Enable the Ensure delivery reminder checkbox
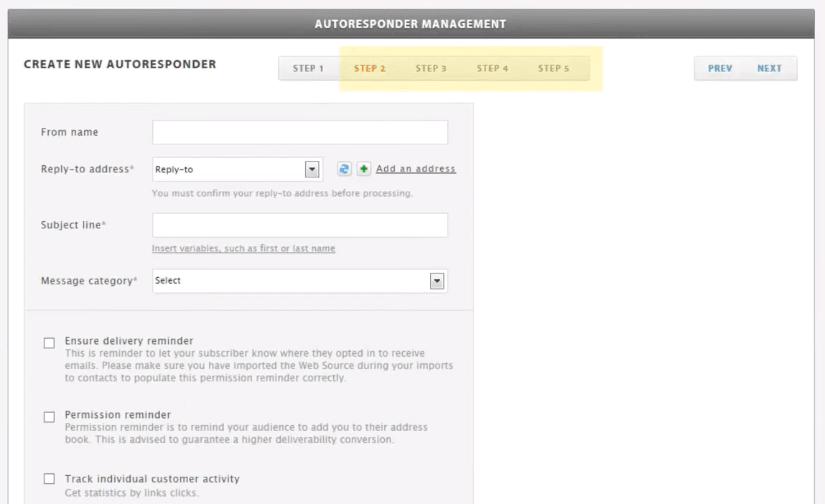Screen dimensions: 825x504 tap(49, 343)
